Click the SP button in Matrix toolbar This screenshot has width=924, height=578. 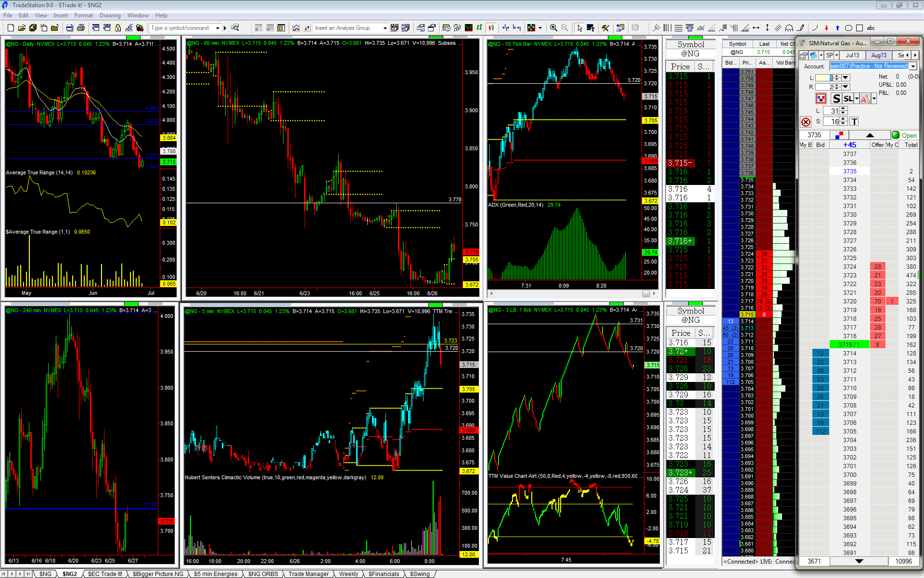tap(830, 55)
